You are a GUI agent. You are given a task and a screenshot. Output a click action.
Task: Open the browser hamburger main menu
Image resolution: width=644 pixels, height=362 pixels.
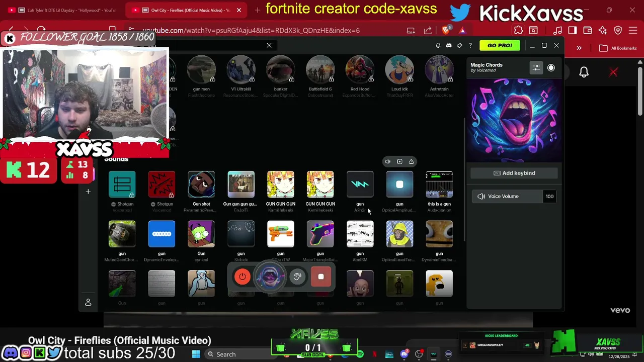click(x=633, y=30)
